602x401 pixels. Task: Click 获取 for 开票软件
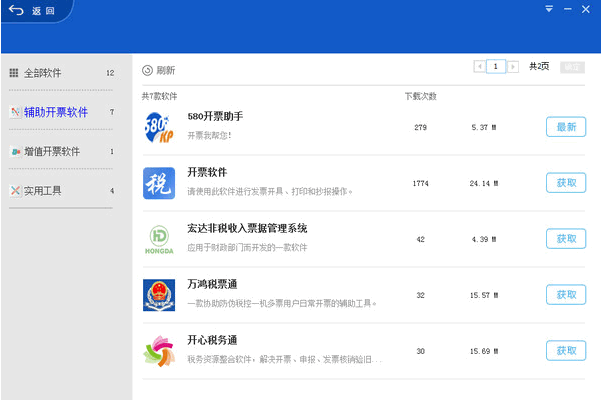[566, 183]
